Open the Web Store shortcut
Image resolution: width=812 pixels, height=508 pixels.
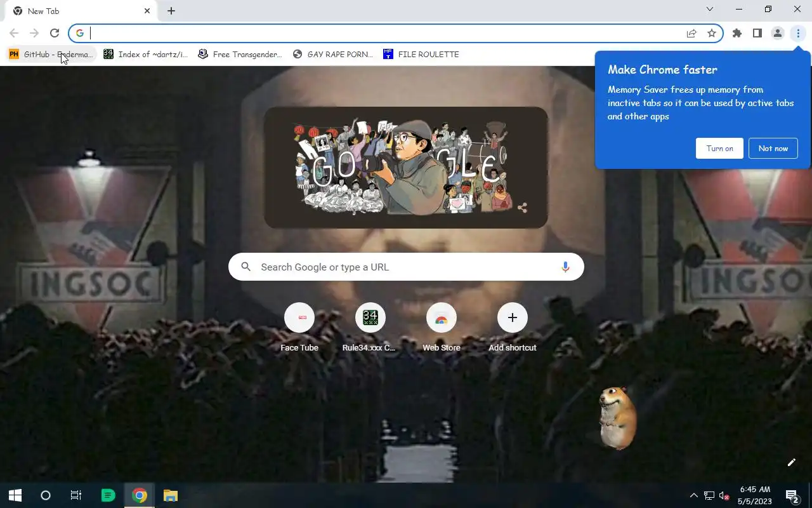(442, 327)
